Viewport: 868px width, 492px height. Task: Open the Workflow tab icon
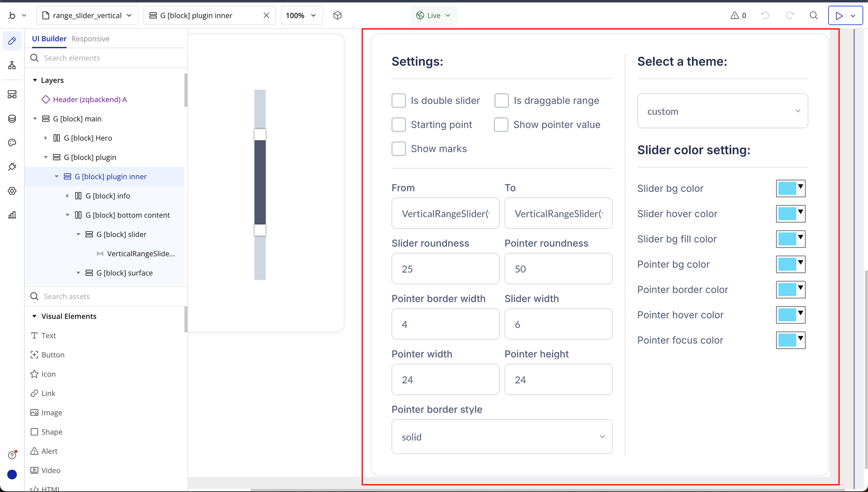pos(12,65)
